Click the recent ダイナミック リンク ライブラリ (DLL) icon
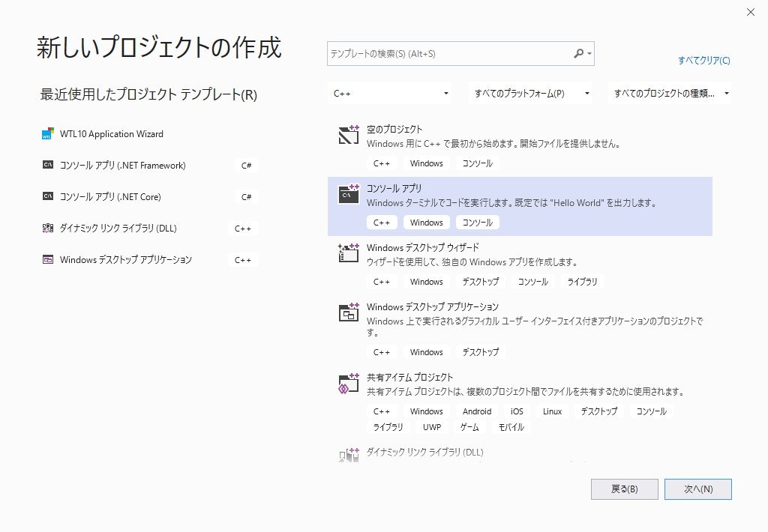The width and height of the screenshot is (768, 532). (47, 228)
